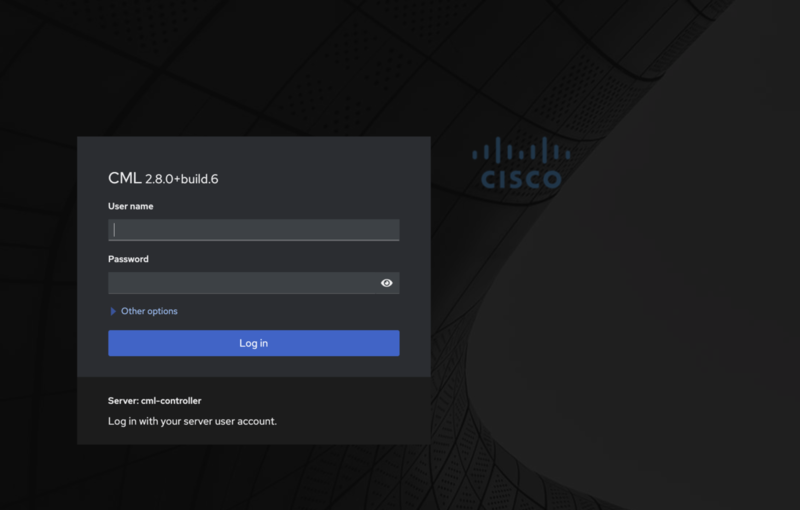Click the 'Log in with your server user account' message
This screenshot has height=510, width=800.
pyautogui.click(x=192, y=421)
